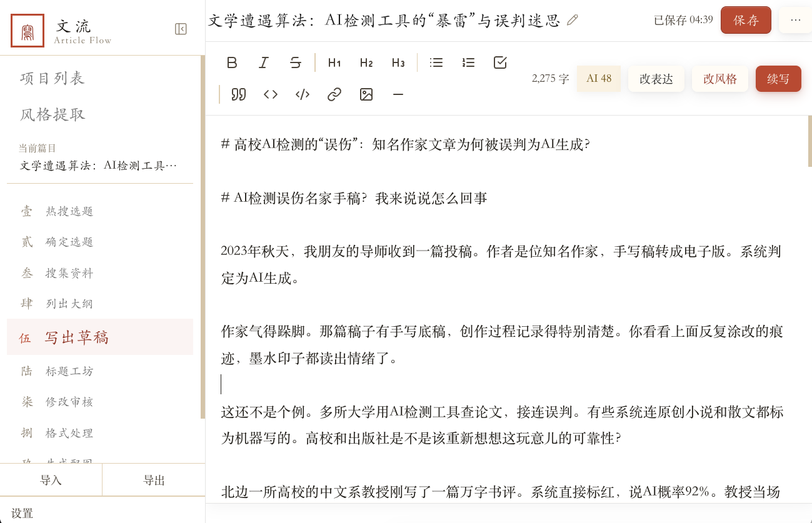Place cursor in paragraph starting 2023年秋天
The height and width of the screenshot is (523, 812).
point(502,265)
